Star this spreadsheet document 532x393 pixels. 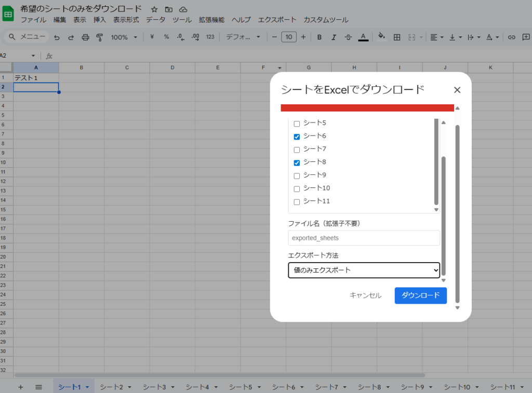pyautogui.click(x=154, y=9)
